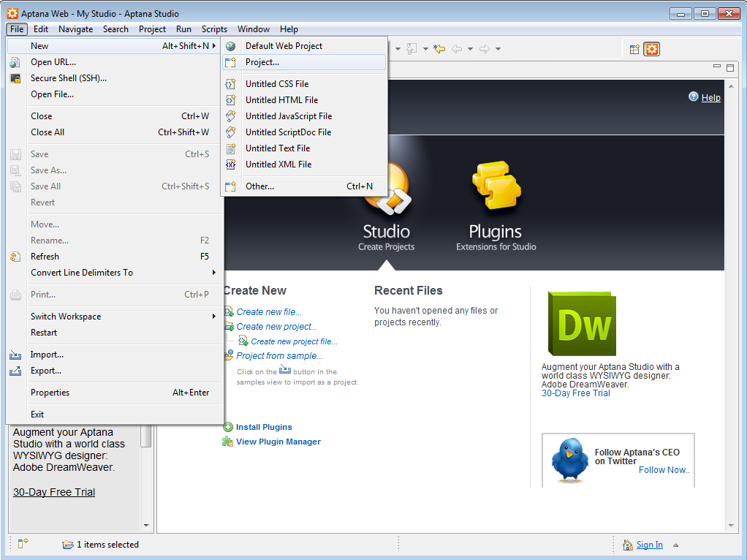Screen dimensions: 747x560
Task: Expand the arrow beside Sign In
Action: point(675,545)
